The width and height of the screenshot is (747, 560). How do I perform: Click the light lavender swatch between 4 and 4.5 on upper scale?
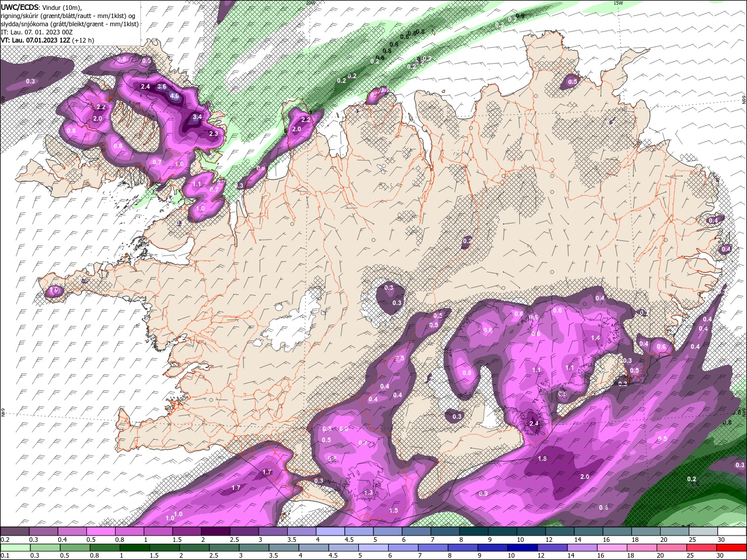pyautogui.click(x=330, y=531)
